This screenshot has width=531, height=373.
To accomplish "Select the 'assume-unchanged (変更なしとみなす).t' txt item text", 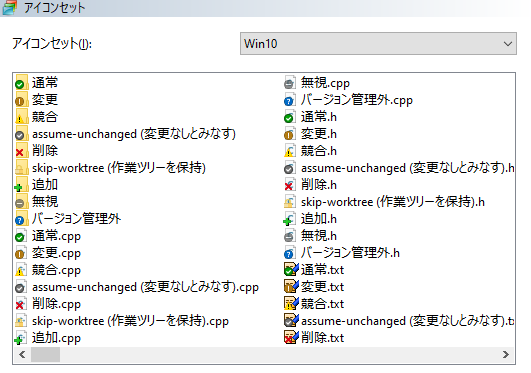I will click(x=408, y=321).
